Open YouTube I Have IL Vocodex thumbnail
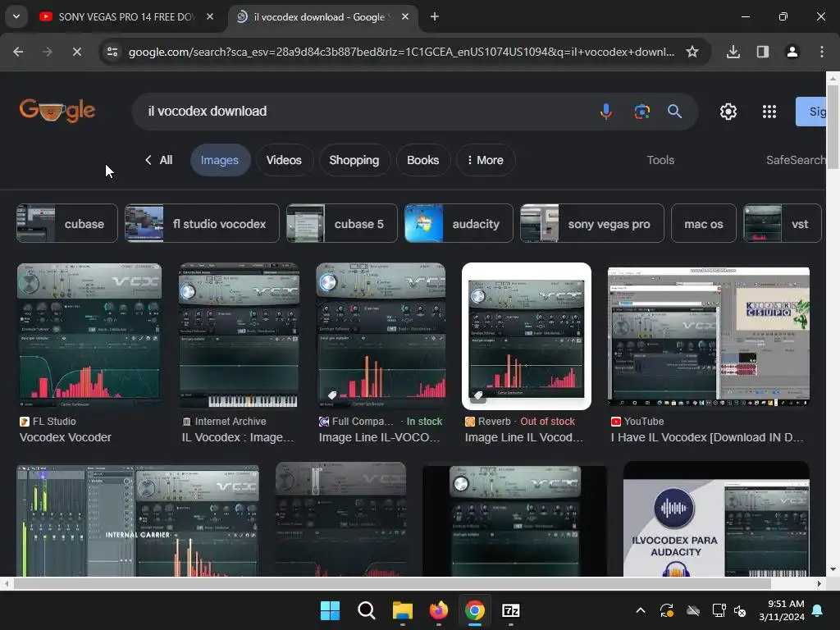Image resolution: width=840 pixels, height=630 pixels. [709, 336]
